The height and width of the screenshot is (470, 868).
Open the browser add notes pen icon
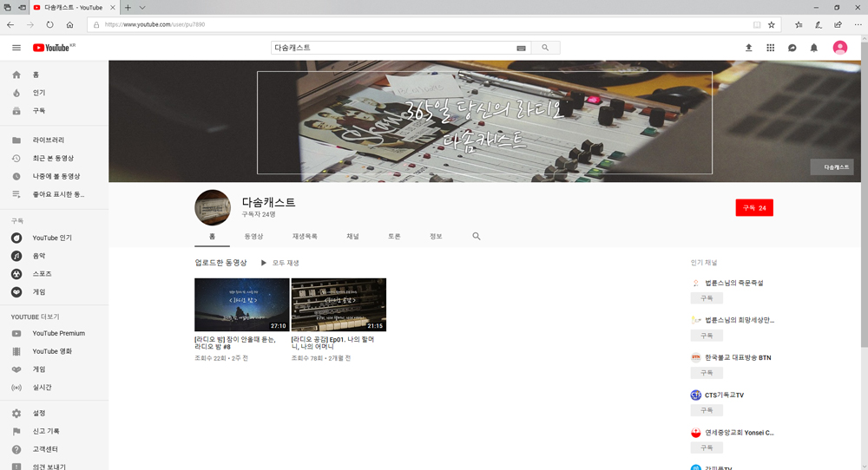point(819,24)
